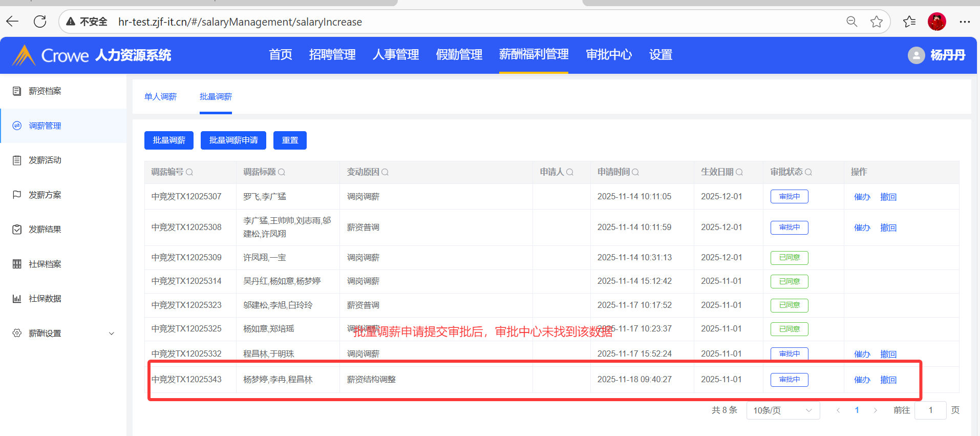Image resolution: width=980 pixels, height=436 pixels.
Task: Open the 审批中心 top menu
Action: pyautogui.click(x=608, y=55)
